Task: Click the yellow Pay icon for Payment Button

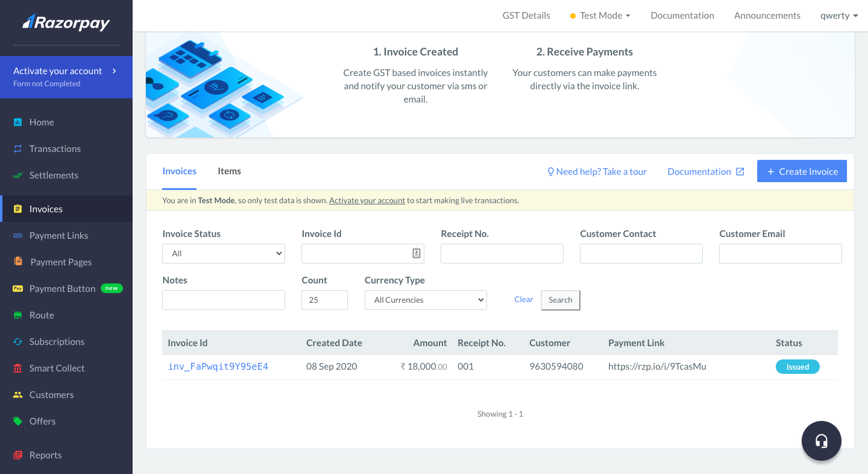Action: pyautogui.click(x=18, y=288)
